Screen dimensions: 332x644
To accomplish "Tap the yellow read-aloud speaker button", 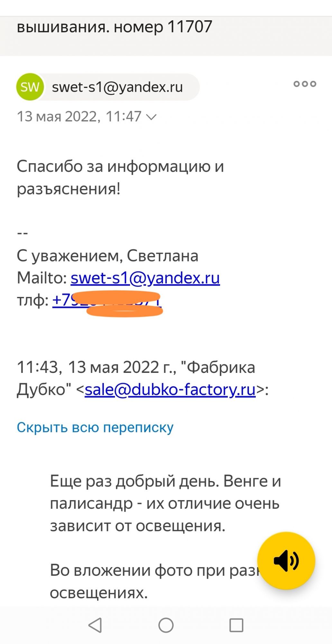I will point(286,561).
